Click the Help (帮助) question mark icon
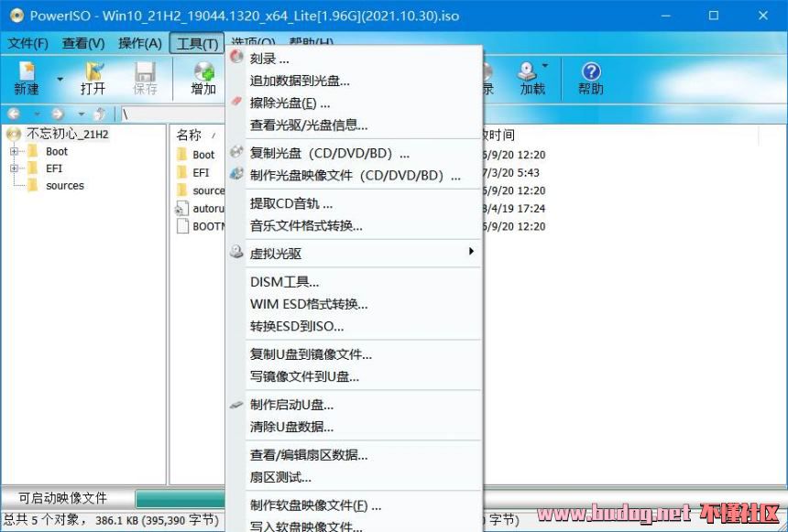The image size is (788, 532). pyautogui.click(x=590, y=71)
